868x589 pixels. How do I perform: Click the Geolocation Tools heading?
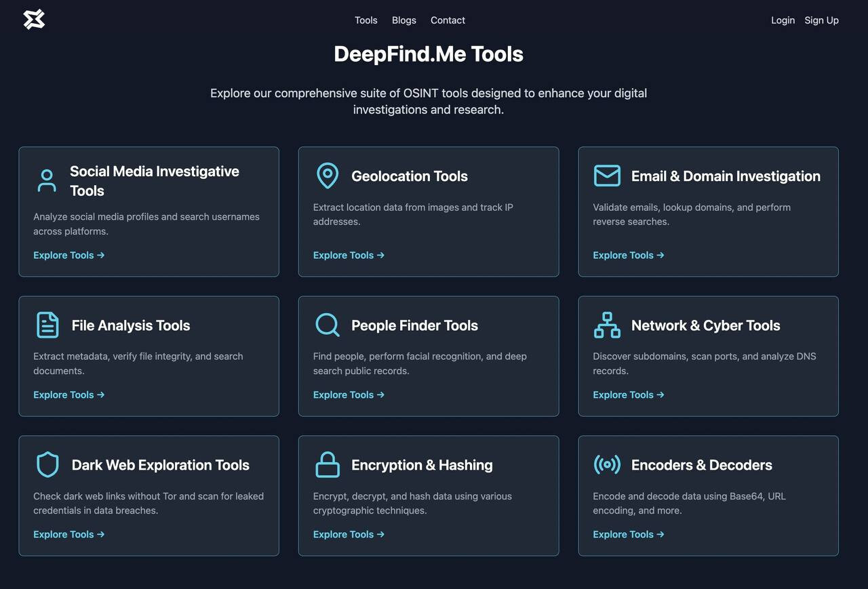click(410, 176)
